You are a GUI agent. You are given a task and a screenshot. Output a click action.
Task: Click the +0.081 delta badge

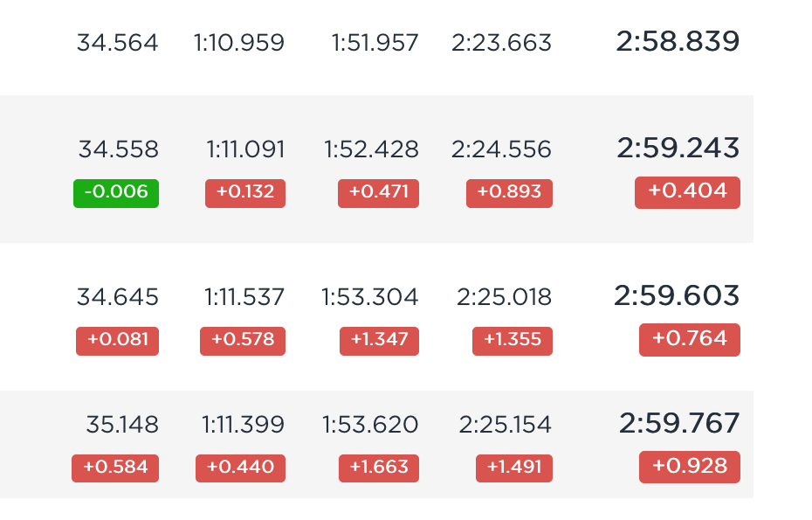coord(118,341)
